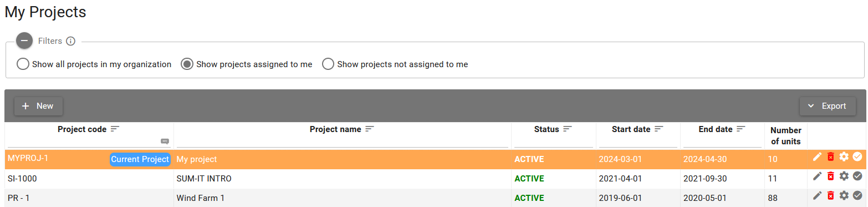Click the Start date column header
Screen dimensions: 868x207
pyautogui.click(x=631, y=129)
